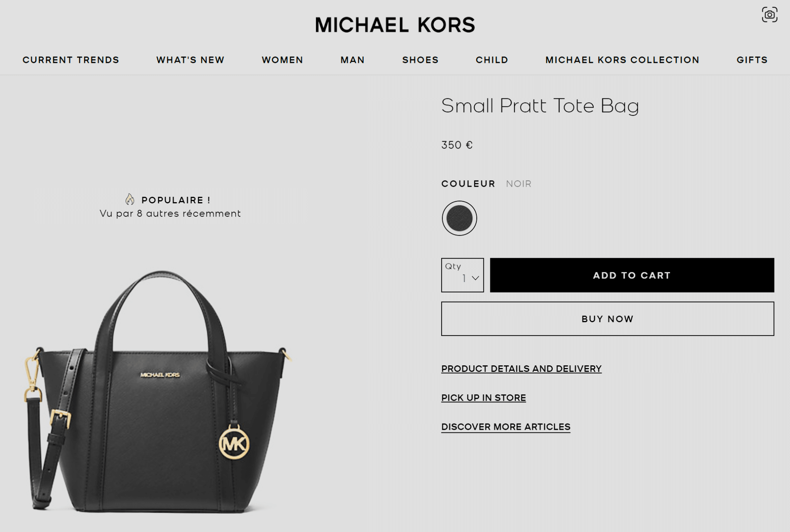Go to the Gifts menu item
The width and height of the screenshot is (790, 532).
tap(752, 60)
